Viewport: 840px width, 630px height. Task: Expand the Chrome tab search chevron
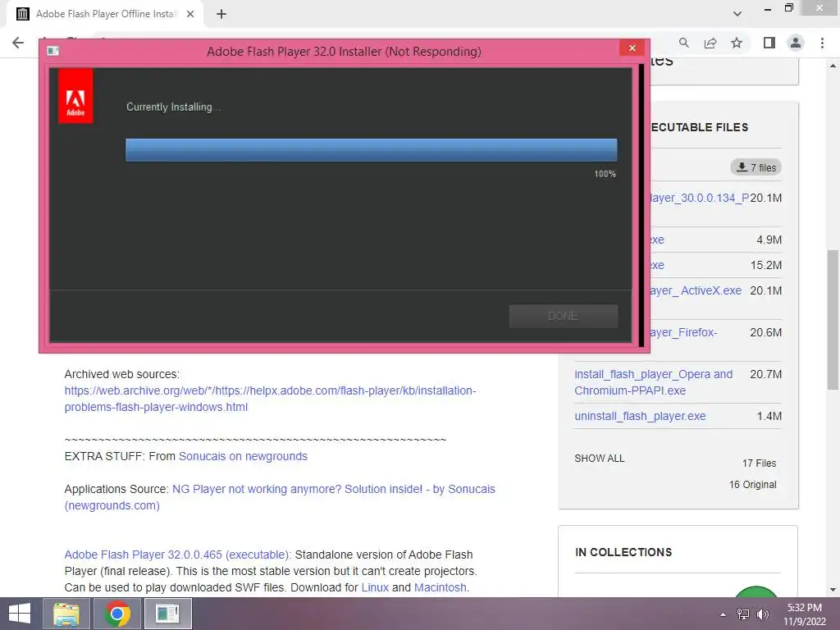pos(737,14)
